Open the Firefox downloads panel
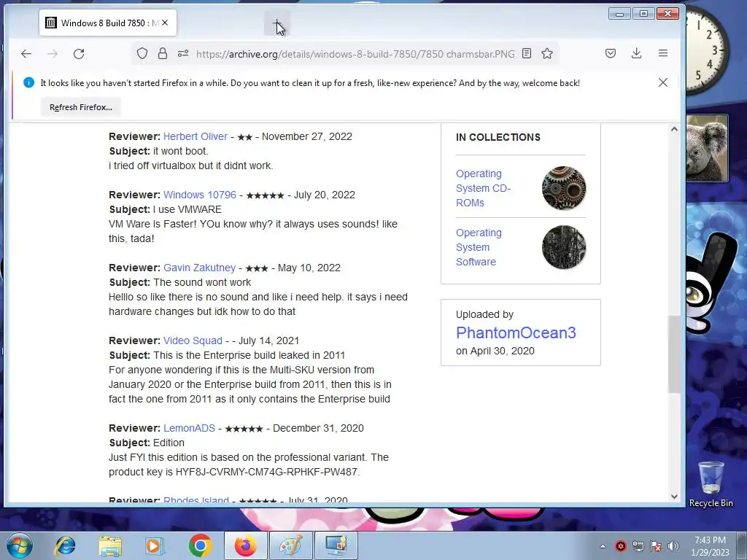 (636, 53)
